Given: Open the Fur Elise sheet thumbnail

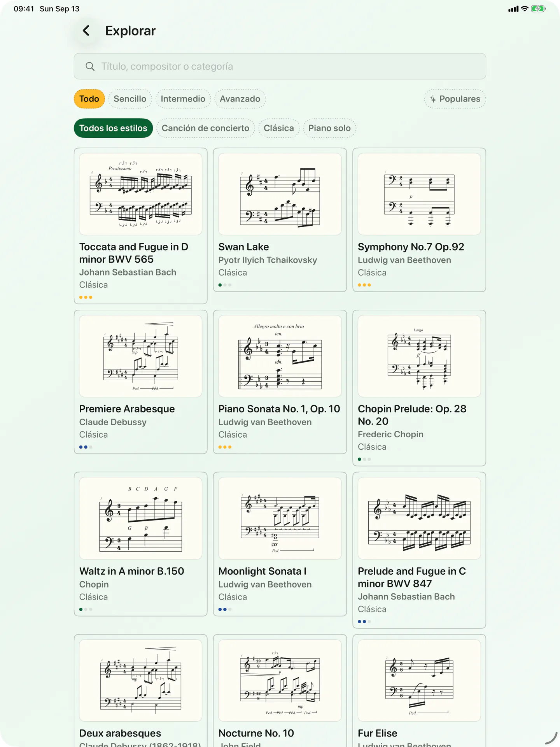Looking at the screenshot, I should (x=419, y=680).
